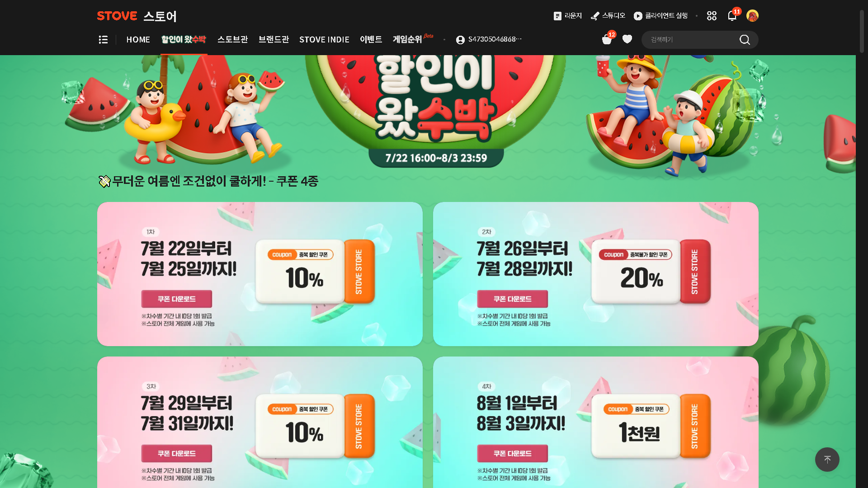This screenshot has height=488, width=868.
Task: Open the category list menu icon
Action: 103,40
